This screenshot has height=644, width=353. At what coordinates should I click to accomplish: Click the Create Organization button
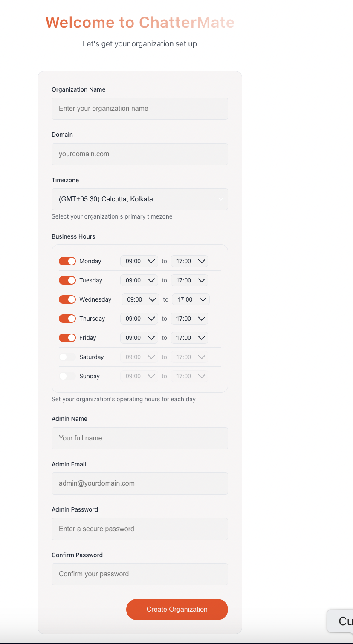[177, 609]
